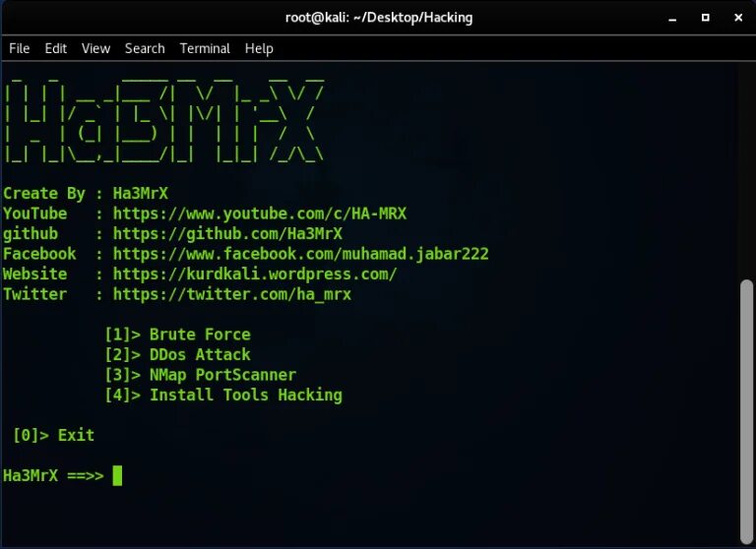This screenshot has width=756, height=549.
Task: Minimize the terminal window
Action: click(x=672, y=18)
